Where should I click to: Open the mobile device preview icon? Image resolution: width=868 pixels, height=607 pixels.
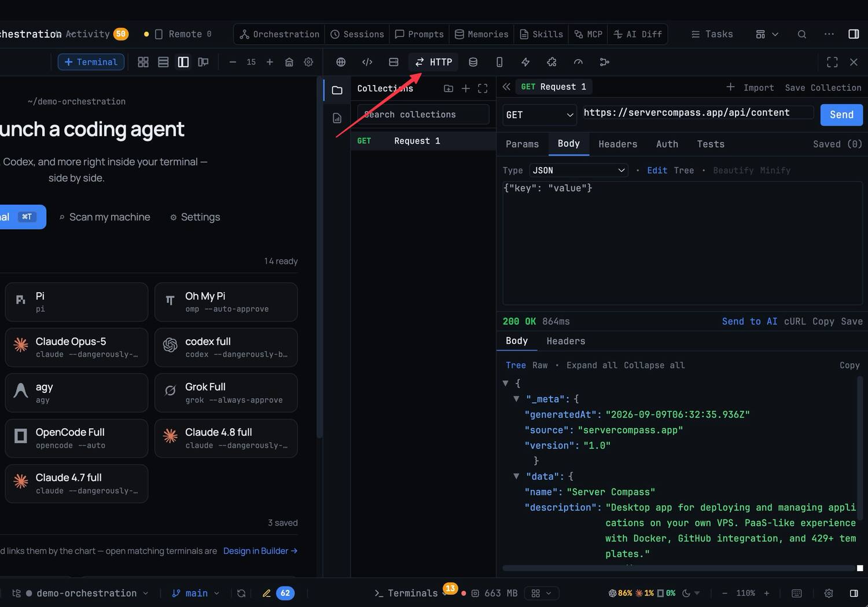[x=499, y=62]
